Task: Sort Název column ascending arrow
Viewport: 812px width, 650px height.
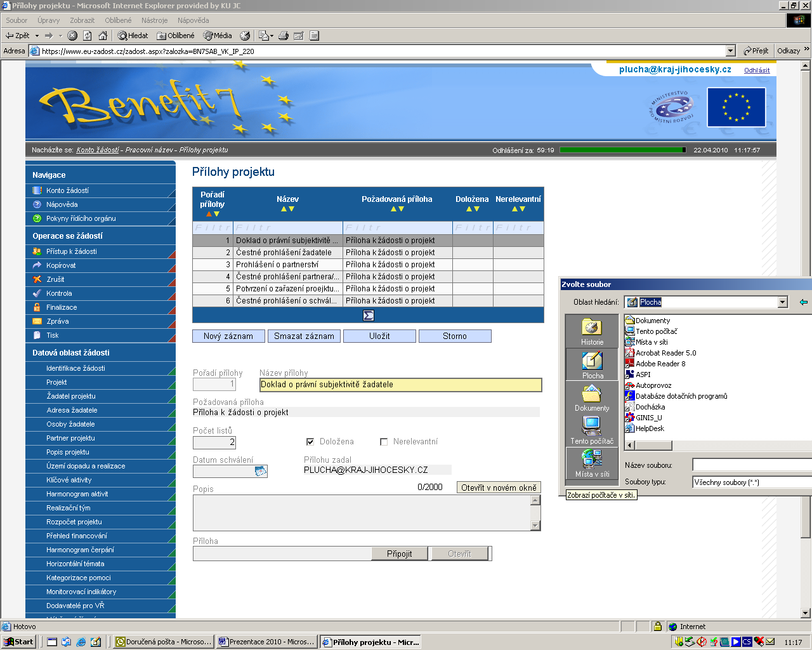Action: [x=284, y=209]
